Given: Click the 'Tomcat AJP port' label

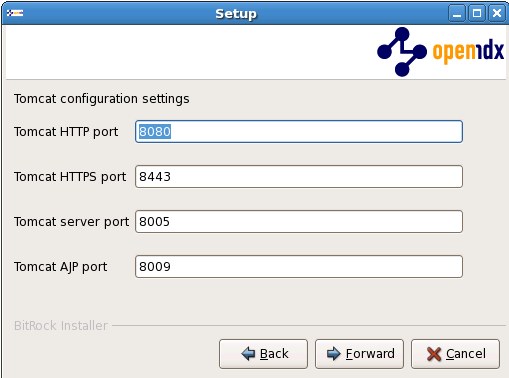Looking at the screenshot, I should 61,267.
